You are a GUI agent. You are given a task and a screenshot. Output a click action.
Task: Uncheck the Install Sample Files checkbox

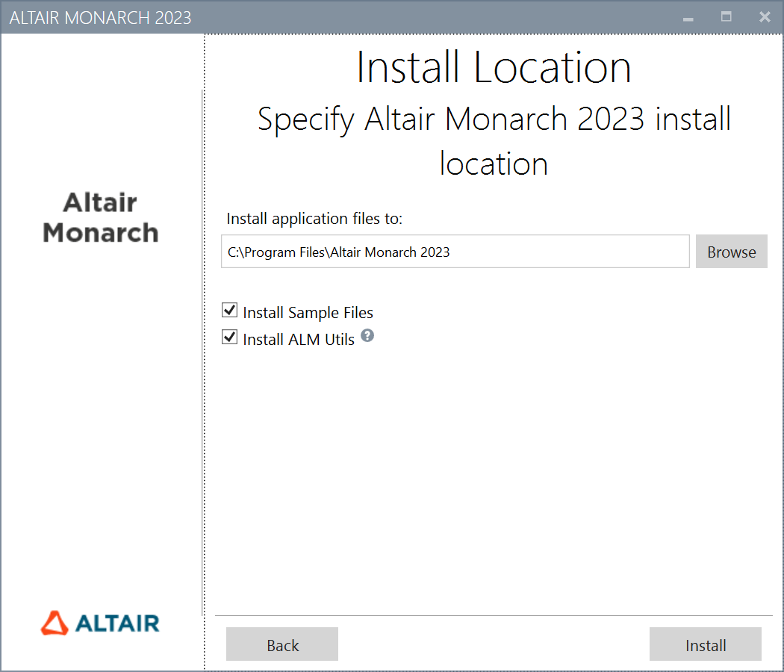[229, 311]
